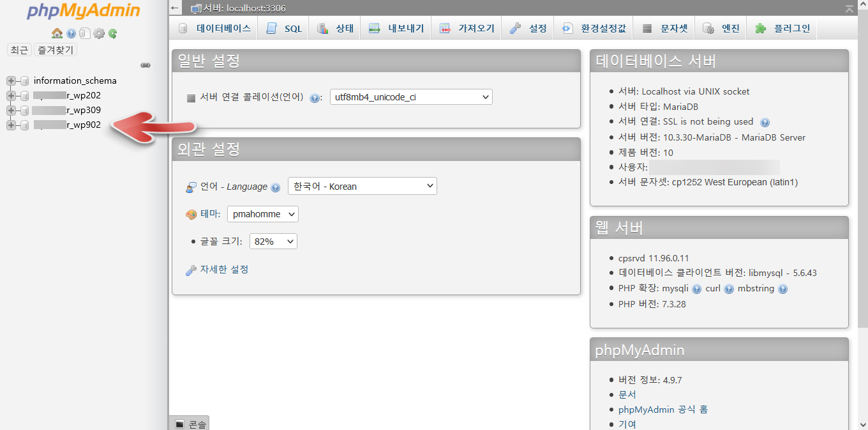Go to the 내보내기 export tab

396,28
